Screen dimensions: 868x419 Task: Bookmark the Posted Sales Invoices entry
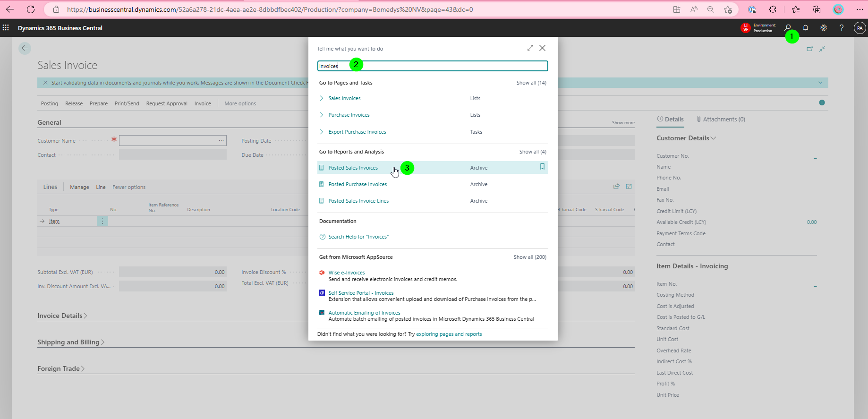[x=542, y=167]
